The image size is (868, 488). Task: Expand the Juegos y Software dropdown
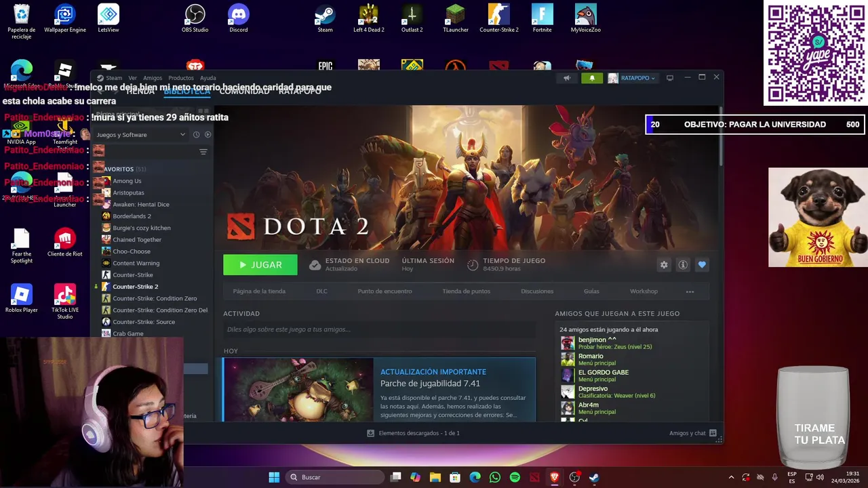140,134
